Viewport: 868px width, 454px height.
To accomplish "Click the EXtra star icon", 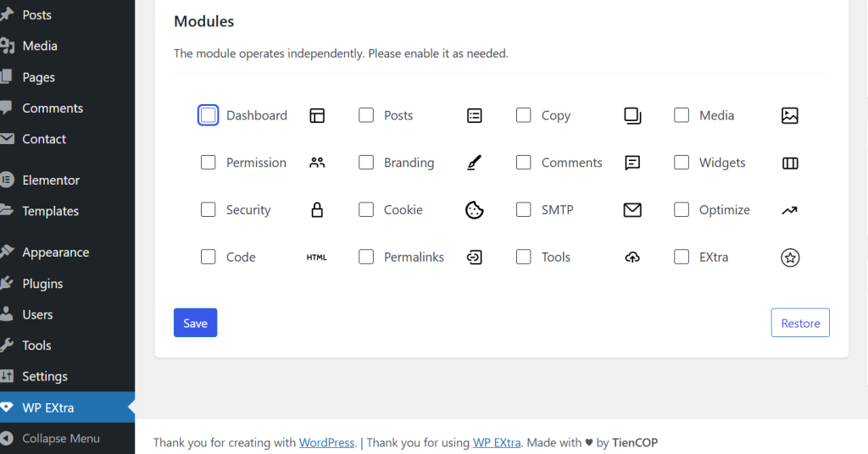I will [x=790, y=257].
